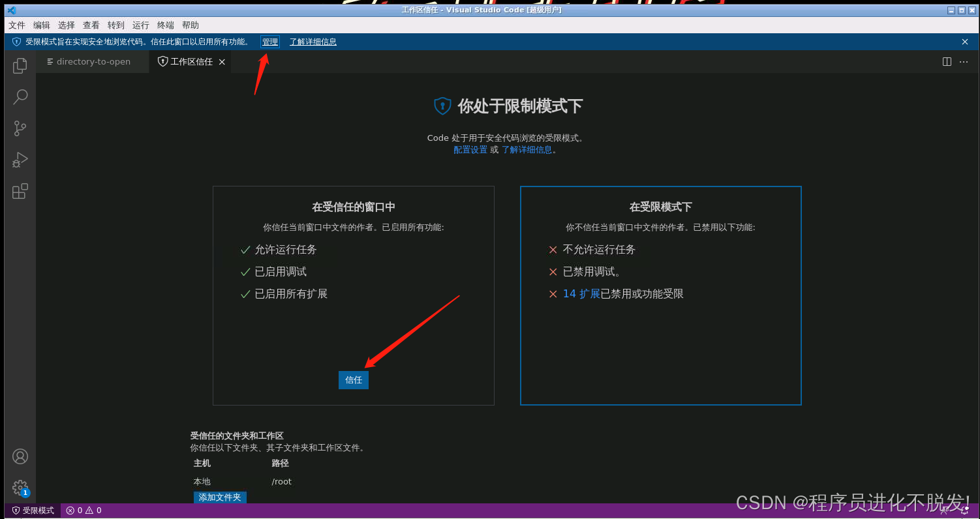
Task: Open the 文件 menu
Action: pyautogui.click(x=17, y=25)
